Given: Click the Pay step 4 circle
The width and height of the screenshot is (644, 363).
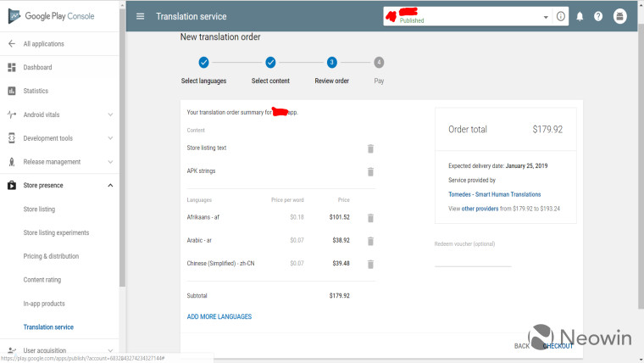Looking at the screenshot, I should click(x=379, y=63).
